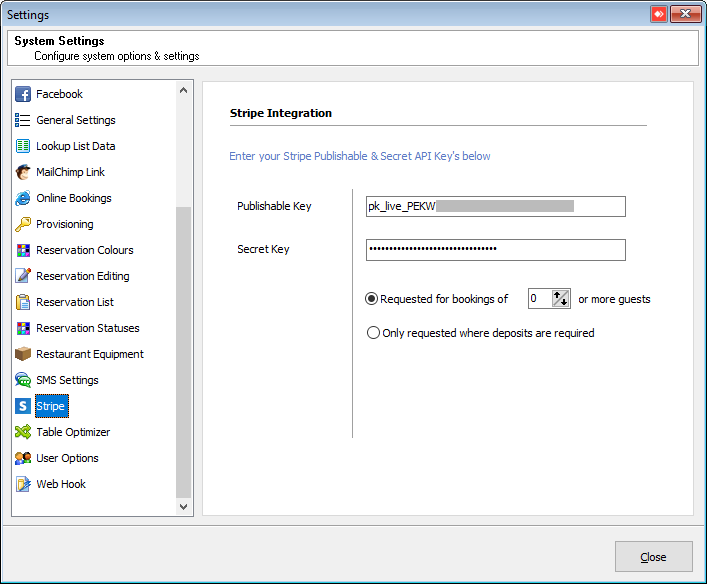
Task: Click the MailChimp monkey icon
Action: click(23, 172)
